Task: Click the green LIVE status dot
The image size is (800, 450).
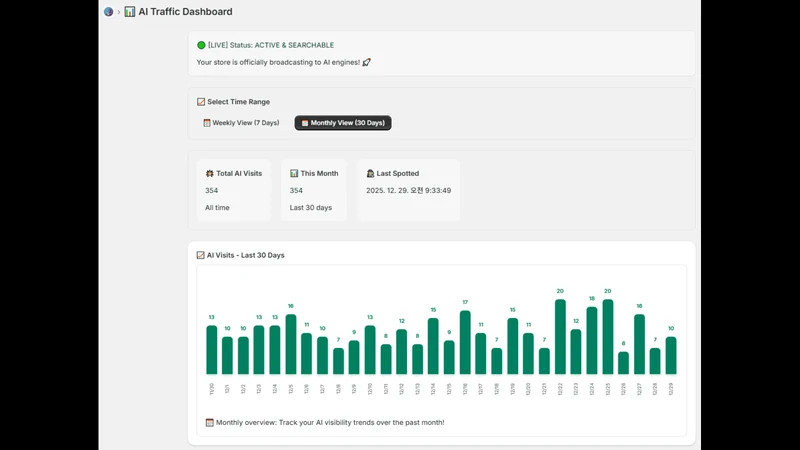Action: [201, 45]
